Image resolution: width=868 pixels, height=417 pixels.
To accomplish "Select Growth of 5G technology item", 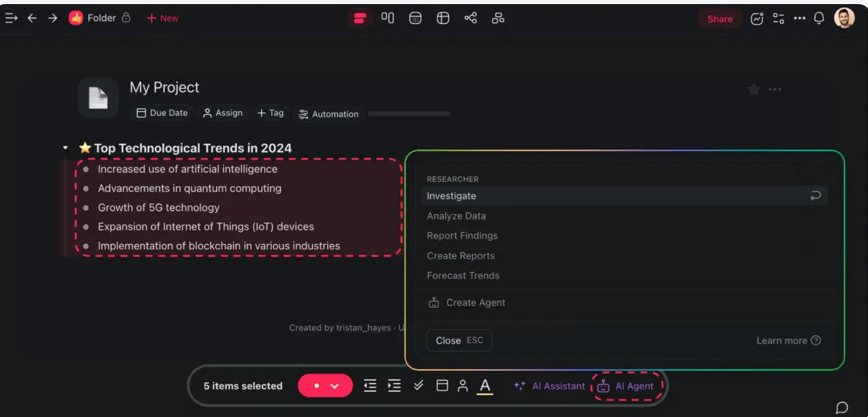I will pos(159,207).
